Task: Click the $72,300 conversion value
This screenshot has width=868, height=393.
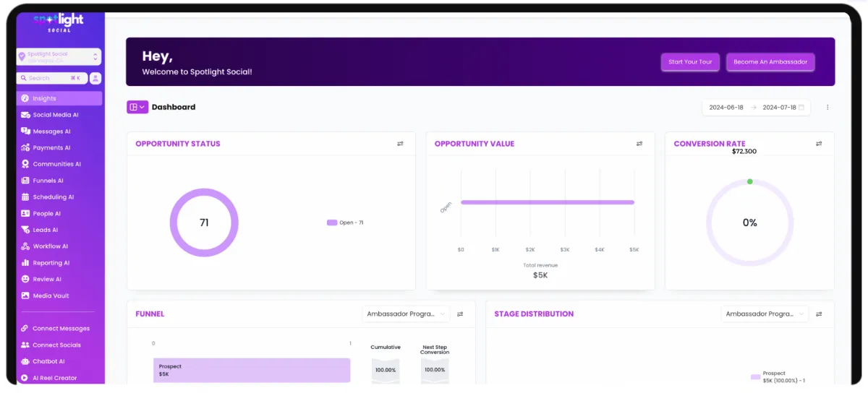Action: (x=744, y=152)
